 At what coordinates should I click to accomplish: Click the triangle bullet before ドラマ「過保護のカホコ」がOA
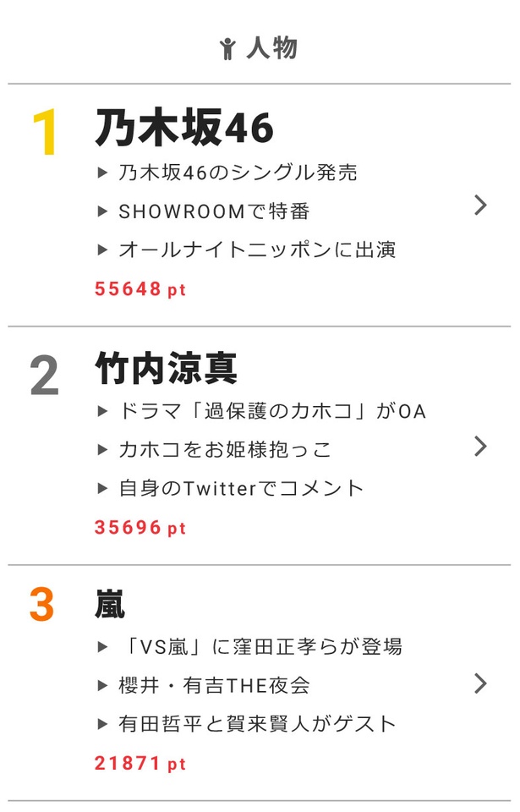tap(102, 412)
